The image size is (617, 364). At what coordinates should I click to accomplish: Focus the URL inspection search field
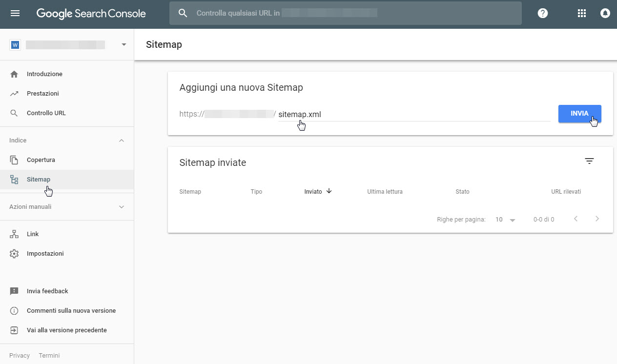tap(346, 13)
